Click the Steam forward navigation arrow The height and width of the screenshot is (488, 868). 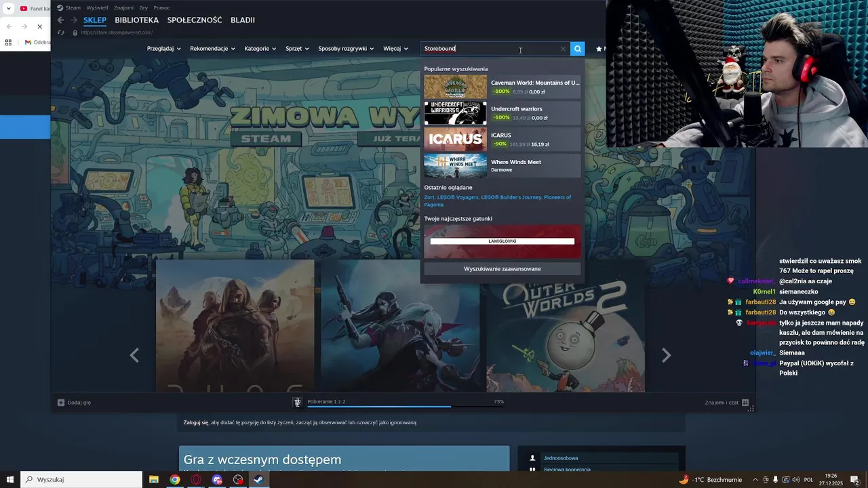pyautogui.click(x=74, y=20)
